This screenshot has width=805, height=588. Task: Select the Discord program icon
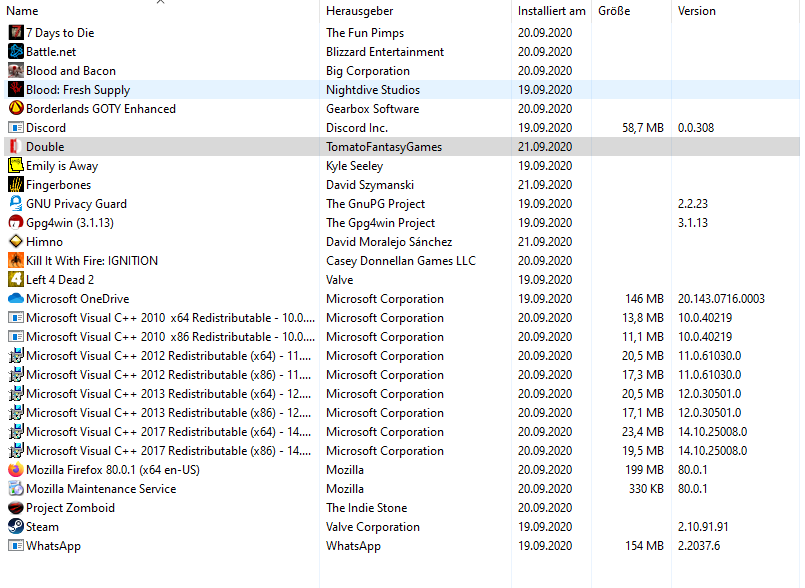coord(16,128)
